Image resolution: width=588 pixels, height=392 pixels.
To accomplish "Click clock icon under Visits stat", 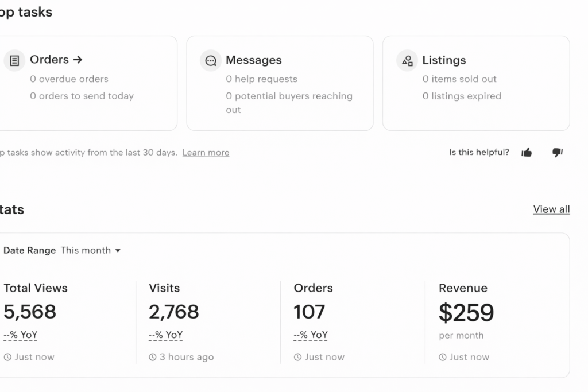I will 153,357.
